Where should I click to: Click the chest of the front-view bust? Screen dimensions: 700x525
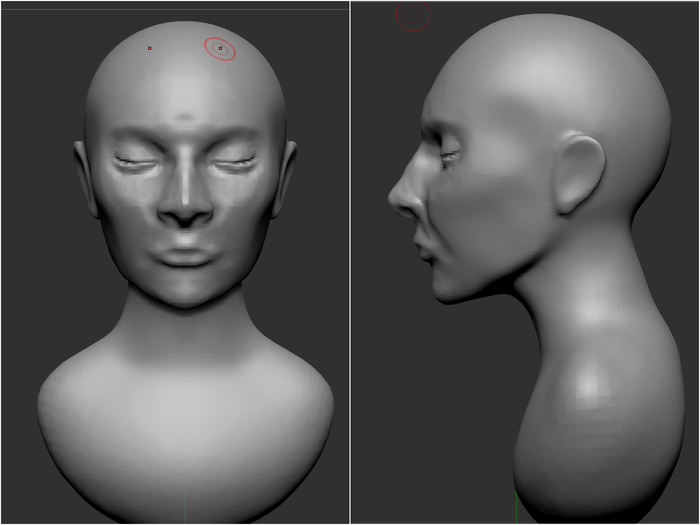tap(186, 420)
